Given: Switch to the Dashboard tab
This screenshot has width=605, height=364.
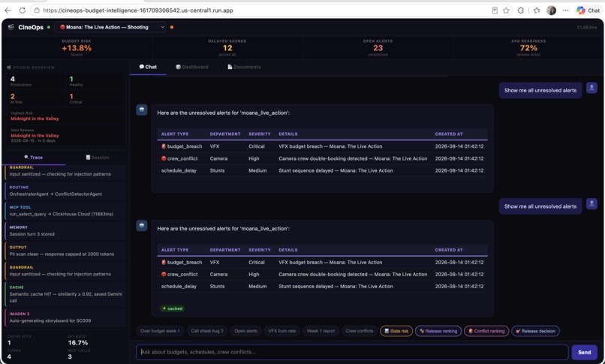Looking at the screenshot, I should 191,67.
